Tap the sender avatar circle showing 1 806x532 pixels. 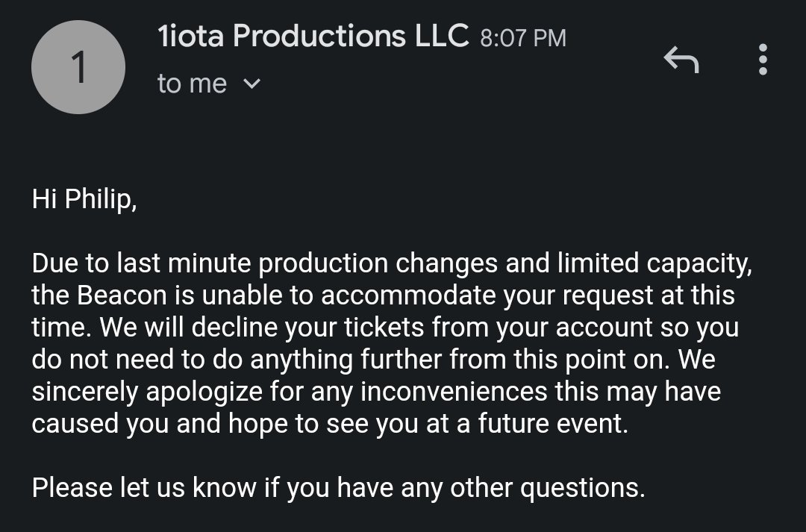click(x=78, y=67)
